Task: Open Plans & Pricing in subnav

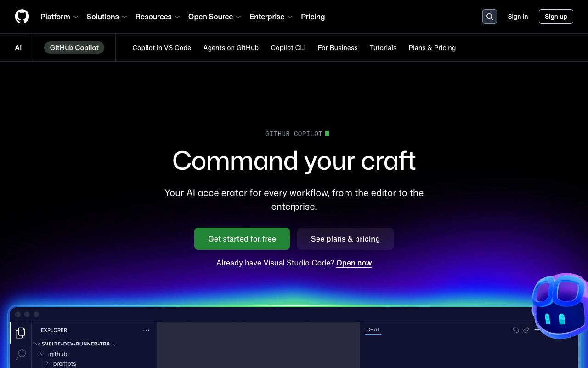Action: tap(432, 48)
